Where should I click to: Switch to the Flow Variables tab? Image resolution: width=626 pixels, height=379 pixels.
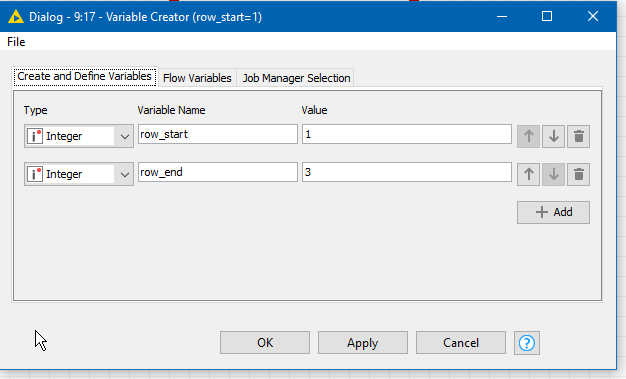coord(197,78)
